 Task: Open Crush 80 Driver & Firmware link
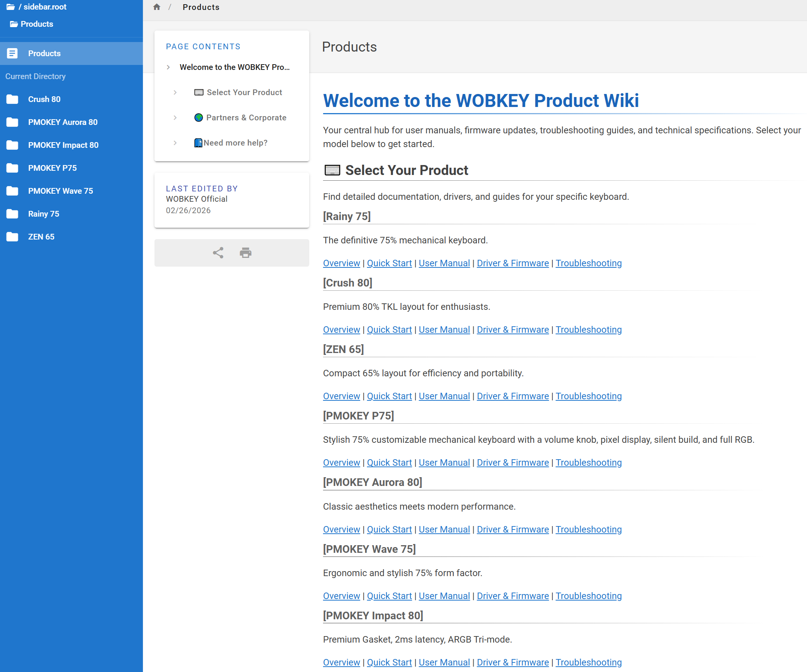click(512, 329)
